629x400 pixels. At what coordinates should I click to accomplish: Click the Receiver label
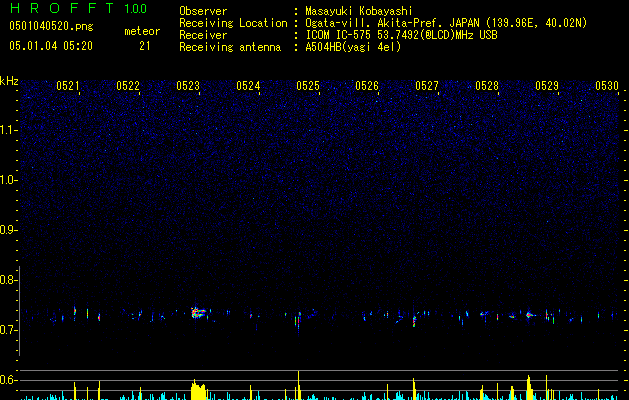pos(203,35)
